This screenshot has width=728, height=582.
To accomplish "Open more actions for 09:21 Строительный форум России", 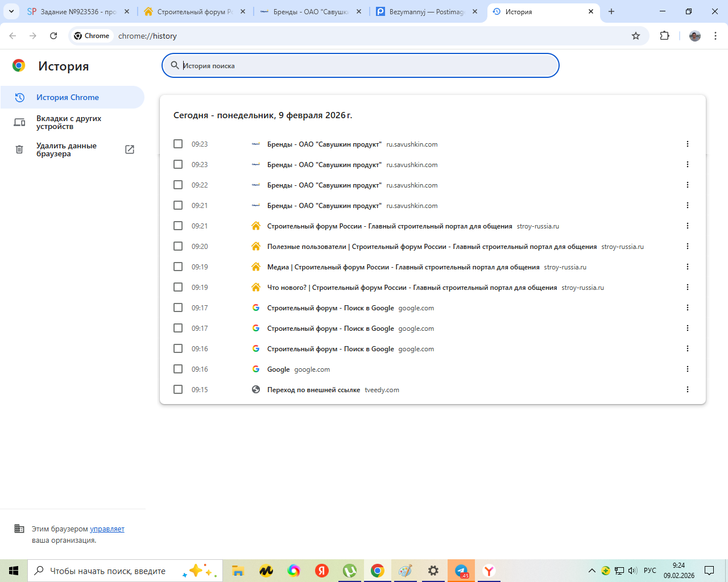I will (688, 226).
